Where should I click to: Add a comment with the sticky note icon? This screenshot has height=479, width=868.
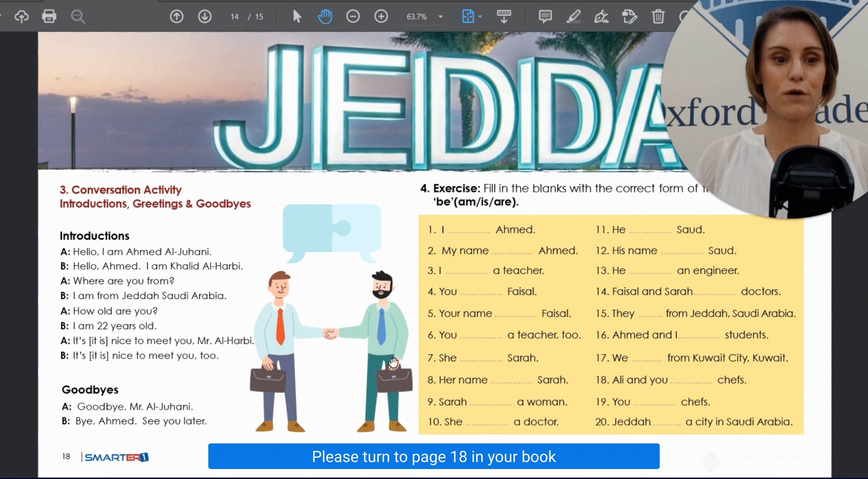[x=545, y=16]
